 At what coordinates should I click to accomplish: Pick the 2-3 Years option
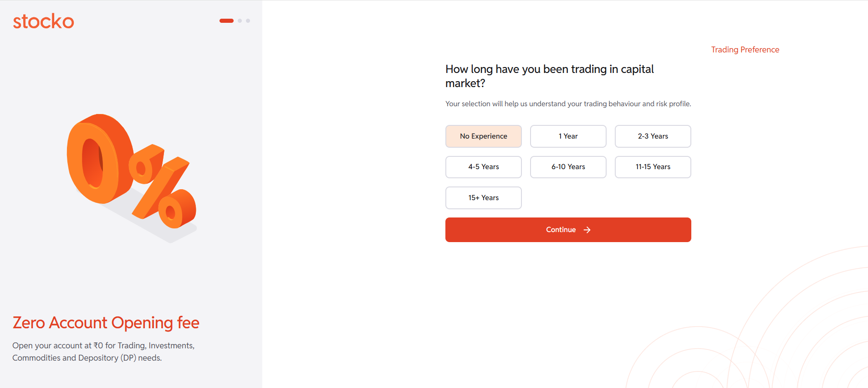pos(653,136)
